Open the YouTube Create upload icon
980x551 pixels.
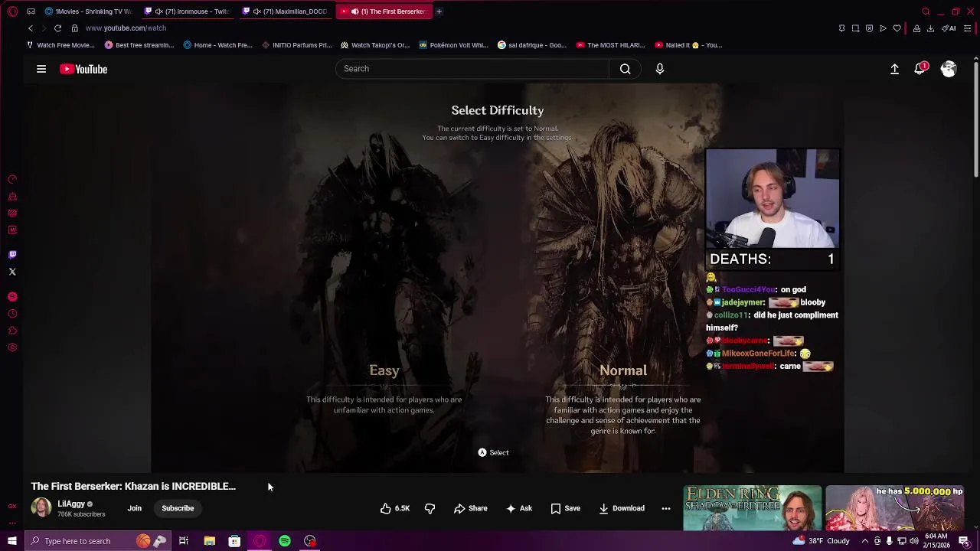[x=894, y=69]
